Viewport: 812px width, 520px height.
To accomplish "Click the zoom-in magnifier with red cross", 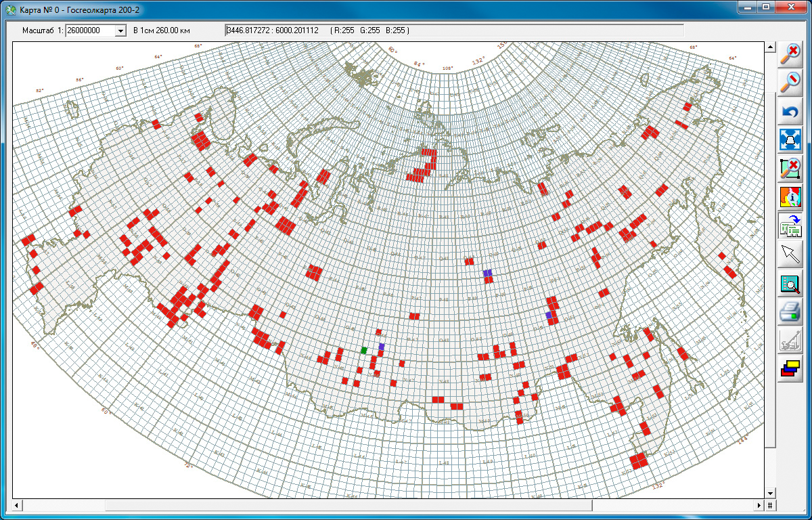I will click(790, 54).
